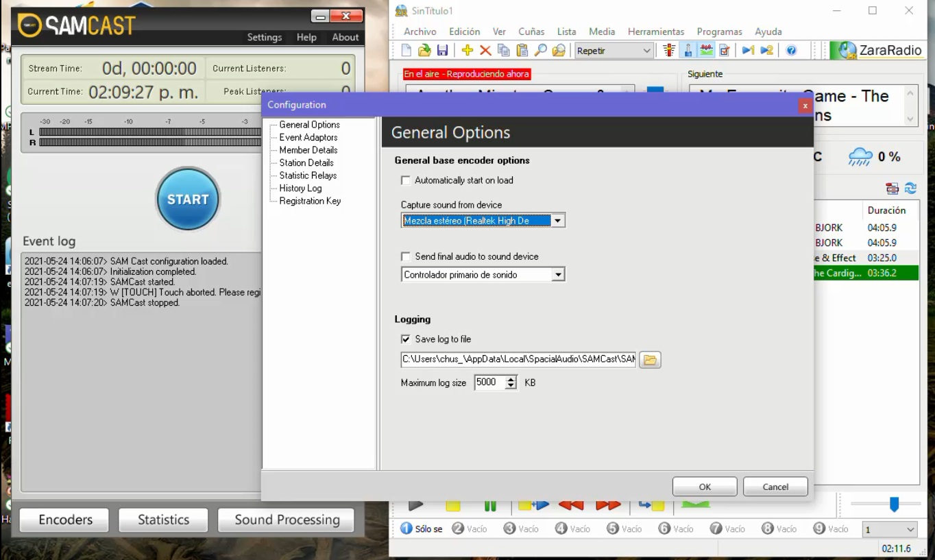Click the log file path input field
The image size is (935, 560).
coord(519,359)
